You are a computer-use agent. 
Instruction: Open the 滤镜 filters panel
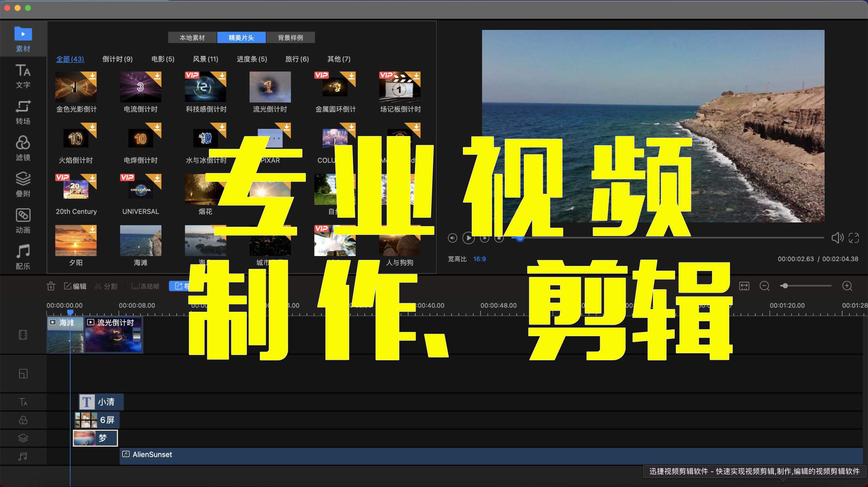[23, 149]
